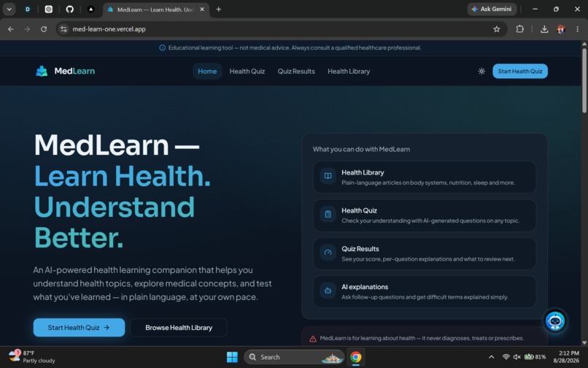
Task: Click Browse Health Library button
Action: [x=179, y=327]
